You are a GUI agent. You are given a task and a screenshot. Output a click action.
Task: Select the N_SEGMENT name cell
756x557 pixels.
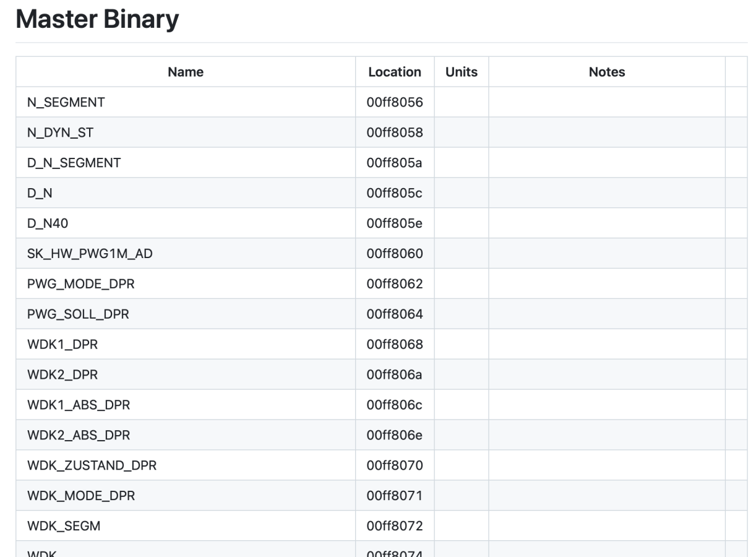point(66,102)
